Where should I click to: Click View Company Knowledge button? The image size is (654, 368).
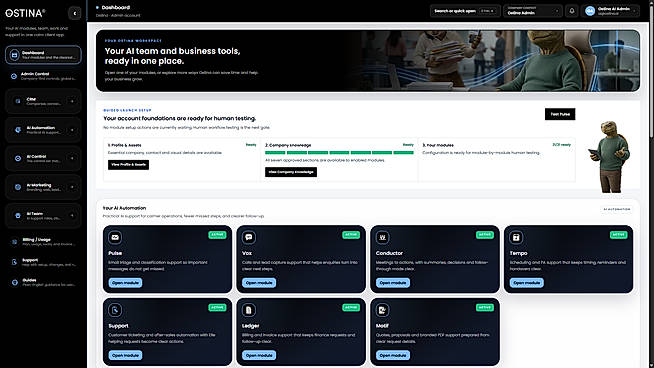291,172
